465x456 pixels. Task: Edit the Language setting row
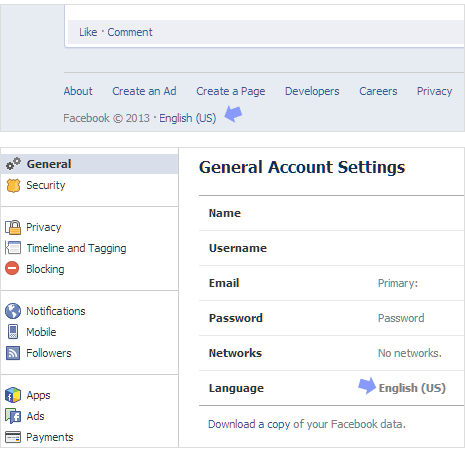(331, 388)
